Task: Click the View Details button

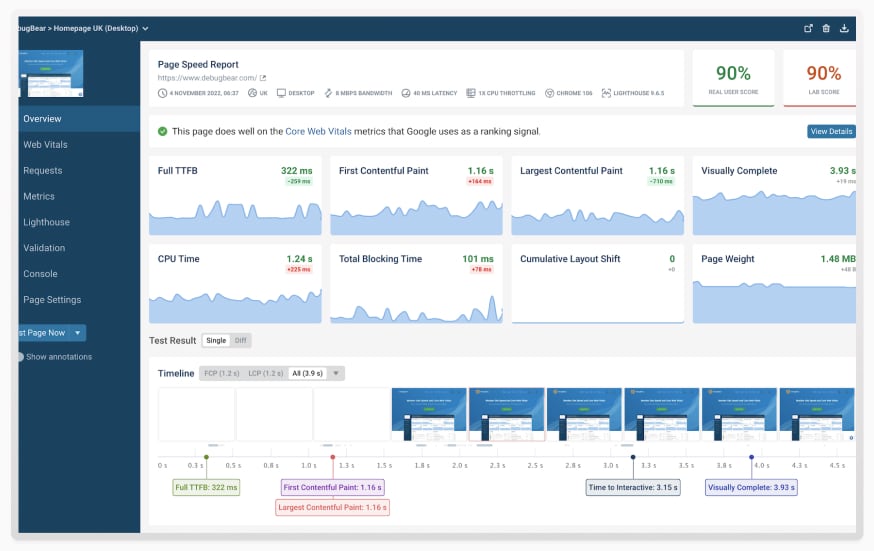Action: pos(831,132)
